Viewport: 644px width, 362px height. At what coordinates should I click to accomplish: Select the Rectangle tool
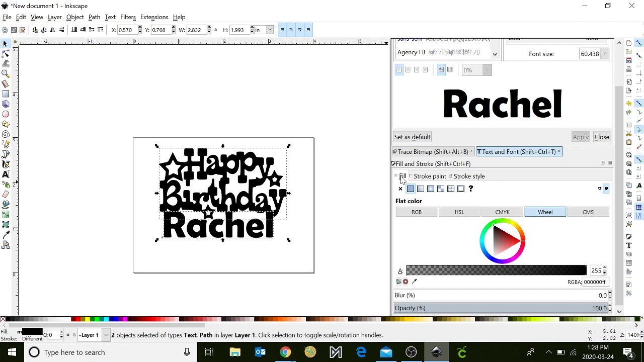pyautogui.click(x=6, y=94)
